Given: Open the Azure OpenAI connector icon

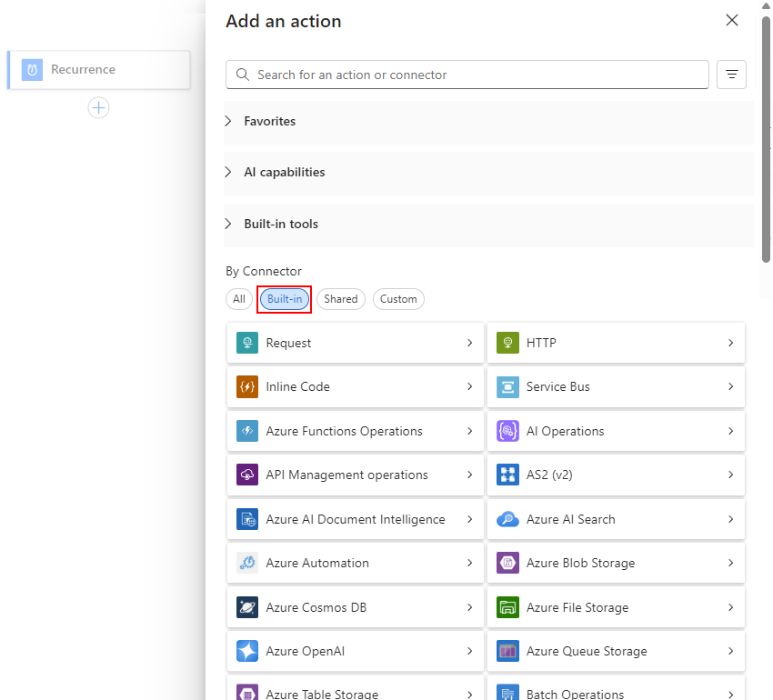Looking at the screenshot, I should [246, 651].
